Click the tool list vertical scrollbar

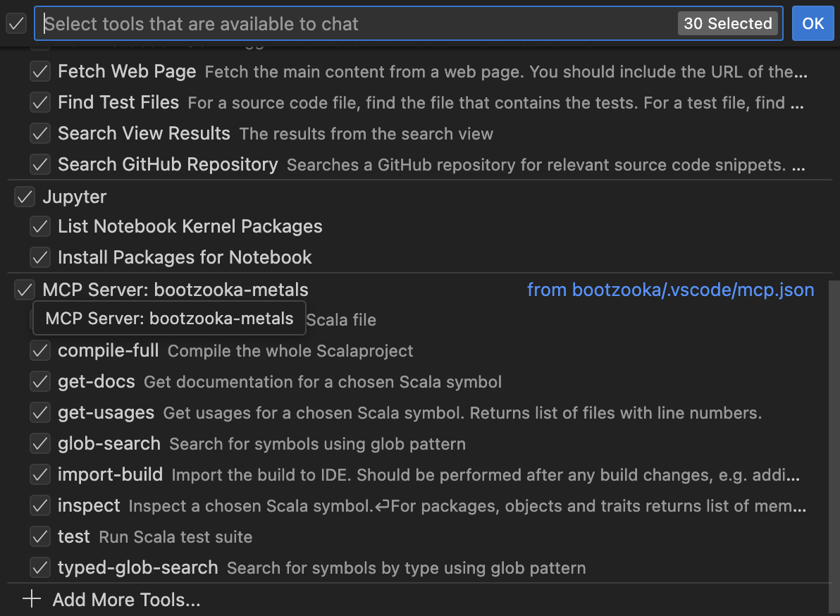[834, 445]
